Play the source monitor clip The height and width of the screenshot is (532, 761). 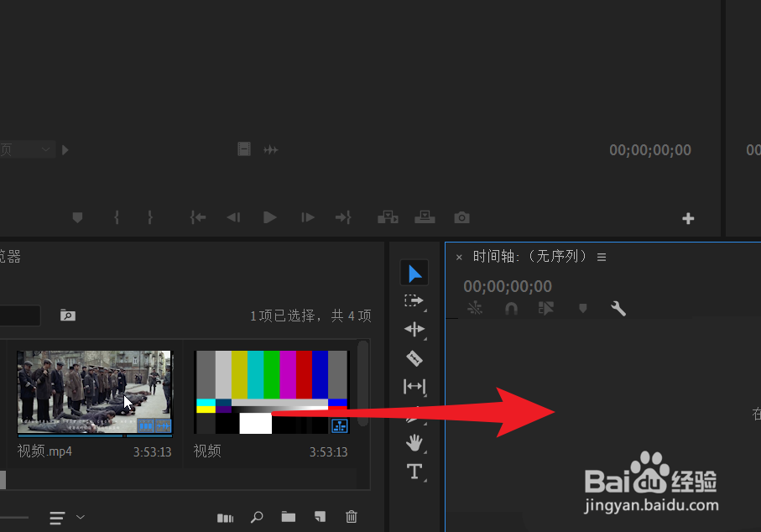click(x=270, y=217)
